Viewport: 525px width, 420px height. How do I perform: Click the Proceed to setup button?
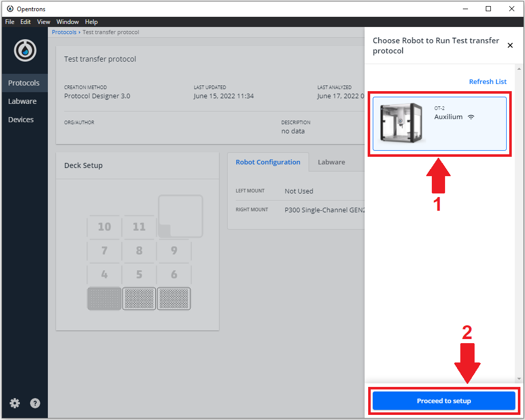[x=444, y=401]
